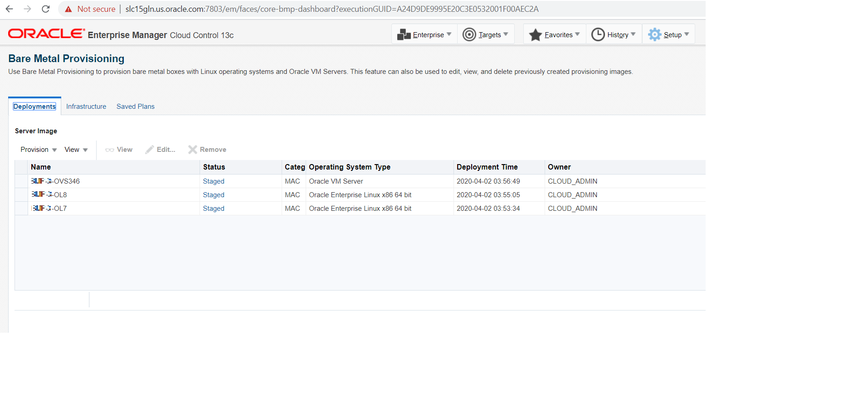Open the Provision dropdown
868x398 pixels.
pyautogui.click(x=39, y=150)
